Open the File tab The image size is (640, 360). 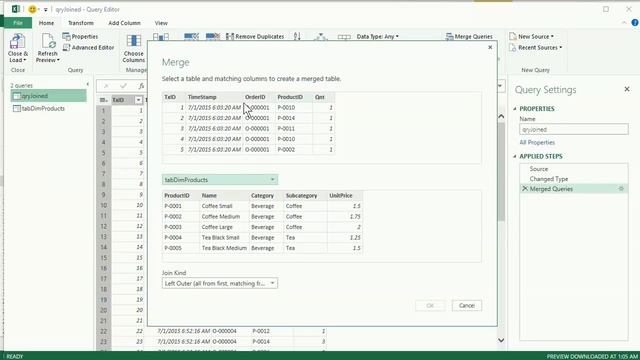pyautogui.click(x=18, y=23)
